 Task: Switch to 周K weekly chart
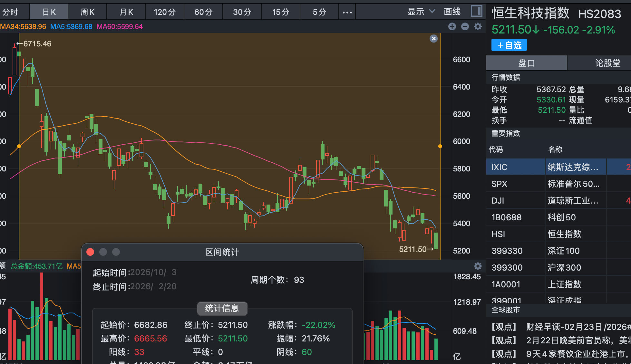[x=87, y=12]
